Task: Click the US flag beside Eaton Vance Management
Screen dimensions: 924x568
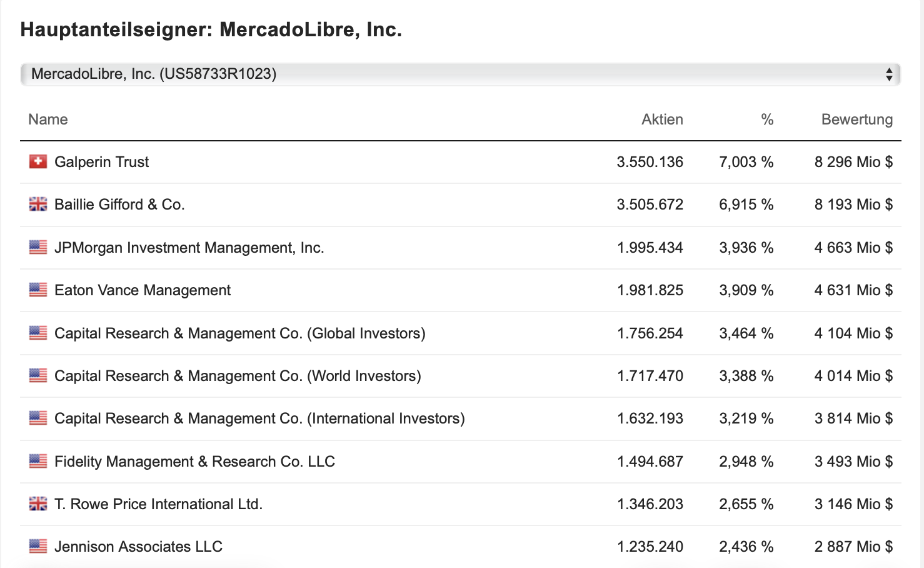Action: 38,290
